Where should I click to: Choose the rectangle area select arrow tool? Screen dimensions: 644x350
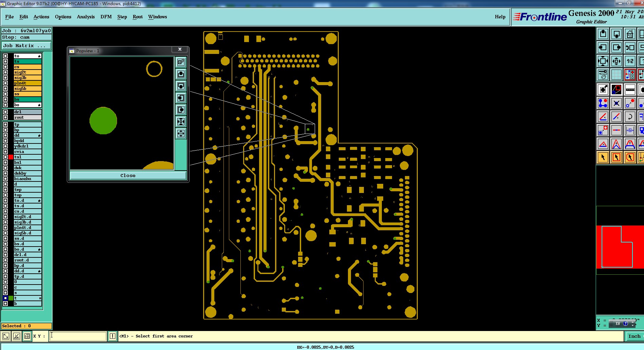tap(617, 157)
